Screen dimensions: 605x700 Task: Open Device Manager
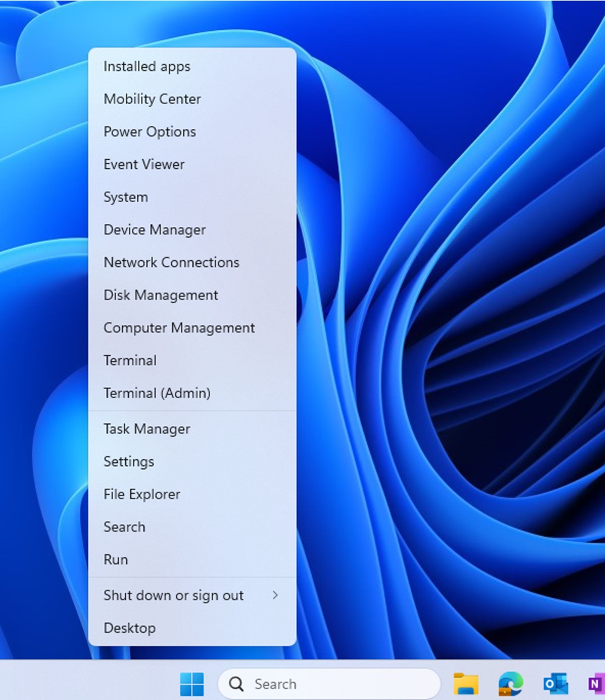(x=154, y=230)
